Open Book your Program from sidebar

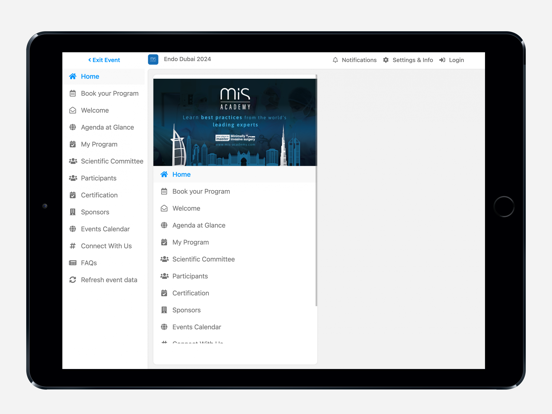109,93
